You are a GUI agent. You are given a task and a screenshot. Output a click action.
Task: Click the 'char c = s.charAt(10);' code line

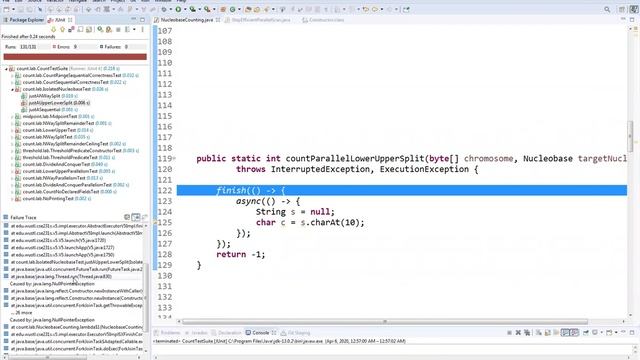[310, 222]
